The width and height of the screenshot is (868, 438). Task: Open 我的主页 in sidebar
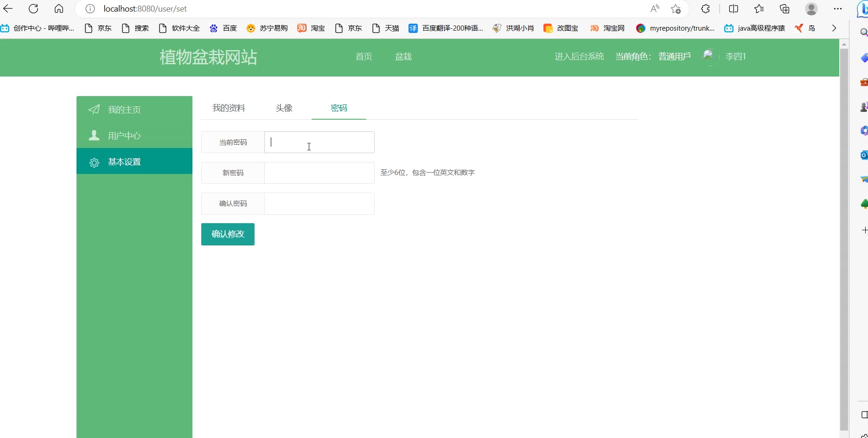[x=134, y=109]
